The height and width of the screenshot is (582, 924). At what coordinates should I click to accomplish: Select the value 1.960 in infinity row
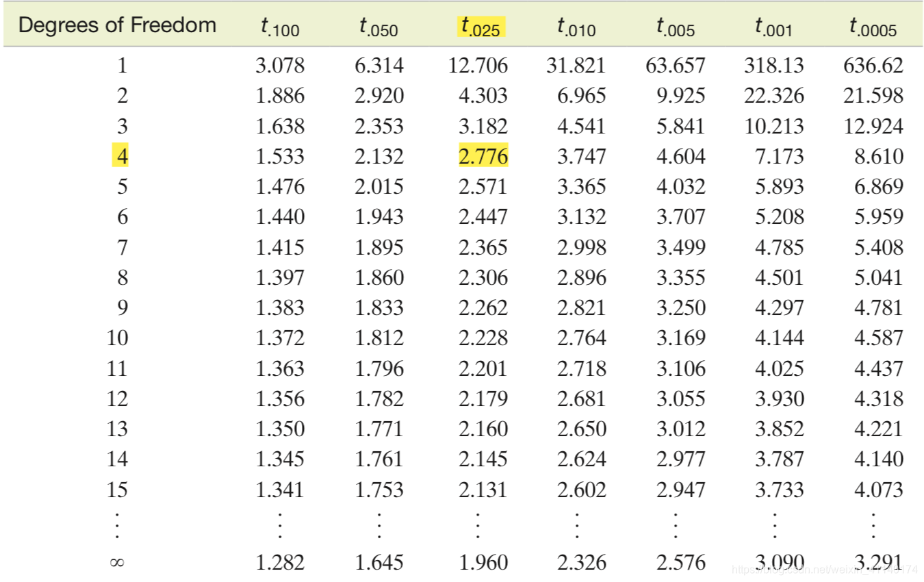click(483, 563)
